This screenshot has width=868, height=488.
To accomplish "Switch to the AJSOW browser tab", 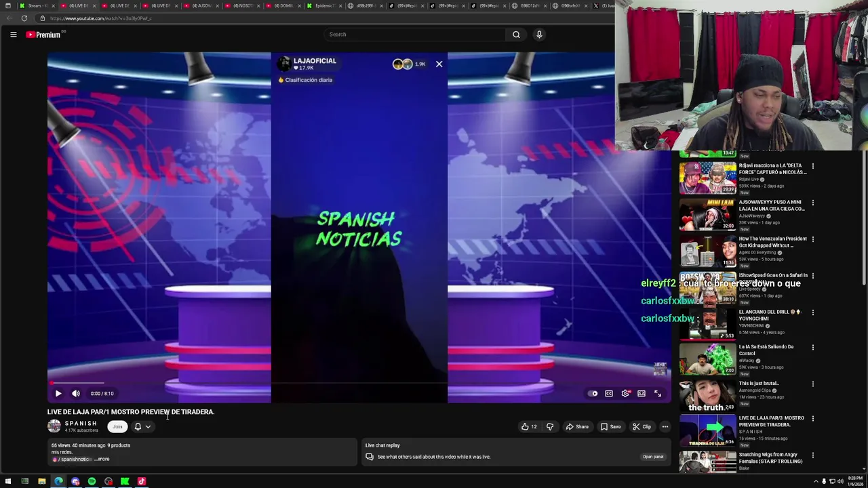I will 202,5.
